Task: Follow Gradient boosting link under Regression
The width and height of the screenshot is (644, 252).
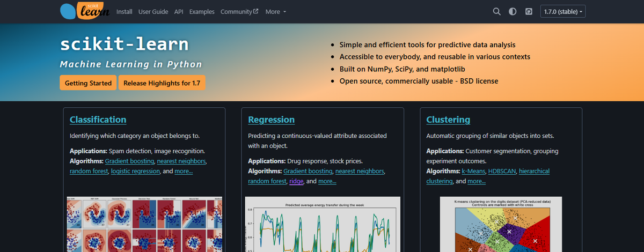Action: coord(308,171)
